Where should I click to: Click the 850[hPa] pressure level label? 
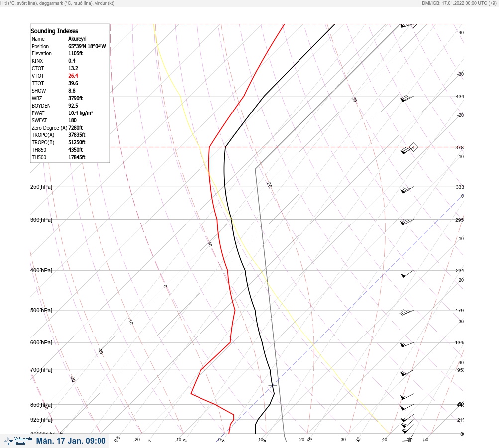point(41,405)
